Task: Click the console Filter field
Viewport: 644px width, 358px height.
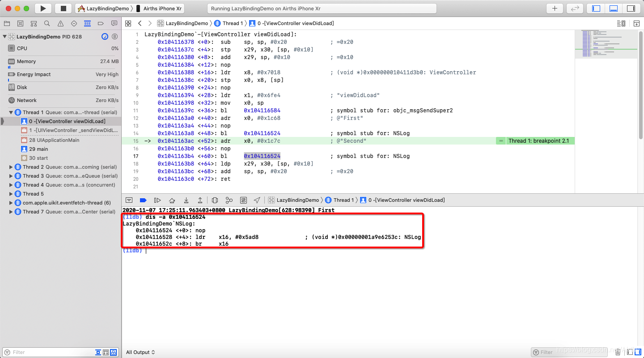Action: point(570,352)
